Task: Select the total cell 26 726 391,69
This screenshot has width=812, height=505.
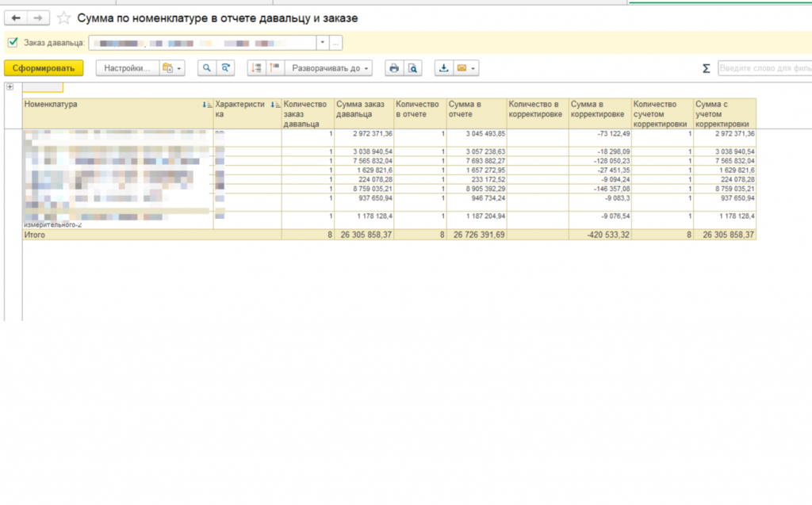Action: tap(477, 235)
